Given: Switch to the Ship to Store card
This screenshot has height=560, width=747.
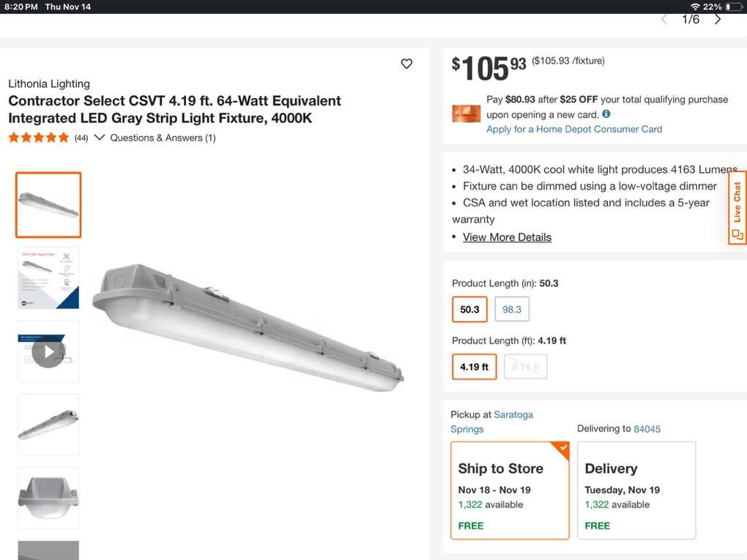Looking at the screenshot, I should 510,490.
